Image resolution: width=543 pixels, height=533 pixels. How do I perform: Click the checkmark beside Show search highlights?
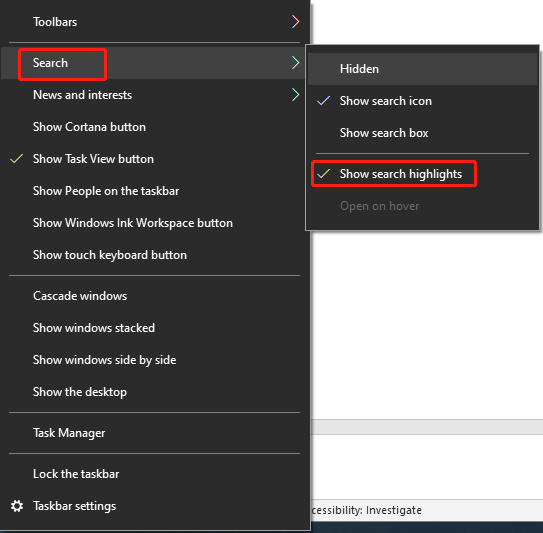tap(323, 174)
